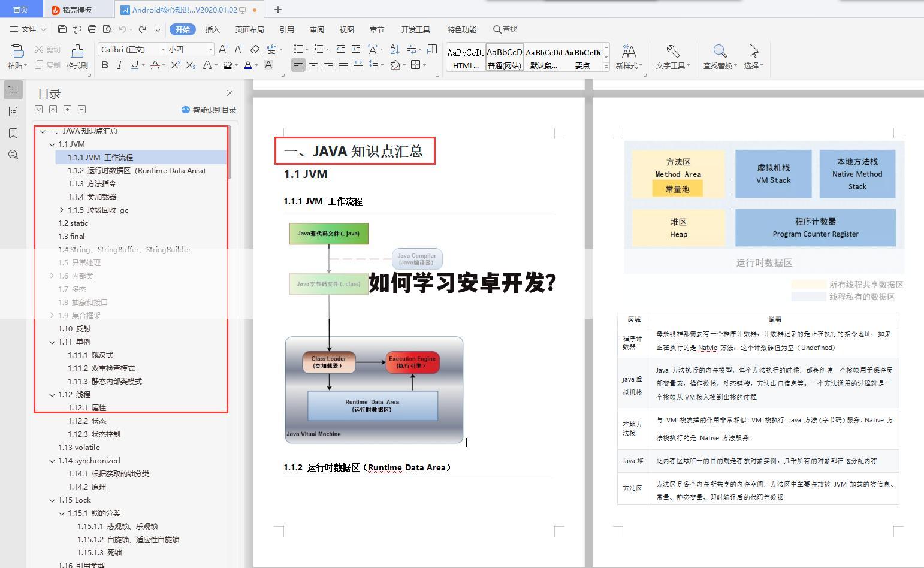Click the Find and Replace (查找替换) magnifier
Image resolution: width=924 pixels, height=568 pixels.
[x=720, y=52]
